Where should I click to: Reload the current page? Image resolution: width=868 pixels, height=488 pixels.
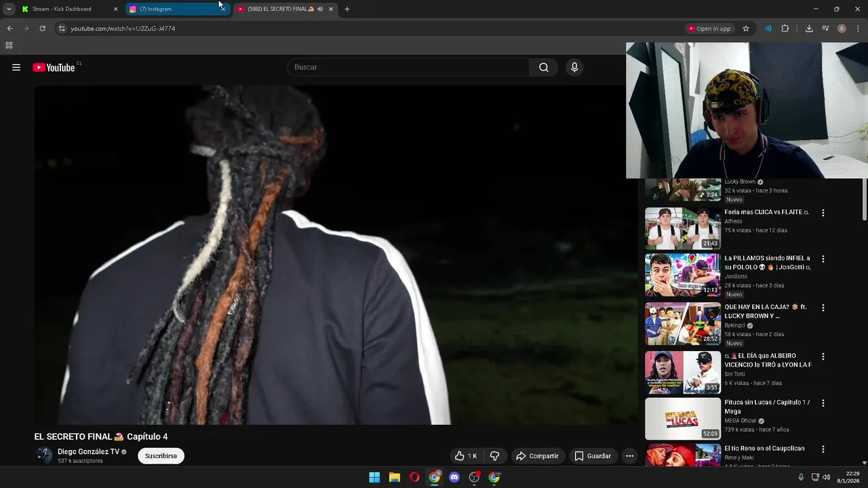pyautogui.click(x=42, y=28)
